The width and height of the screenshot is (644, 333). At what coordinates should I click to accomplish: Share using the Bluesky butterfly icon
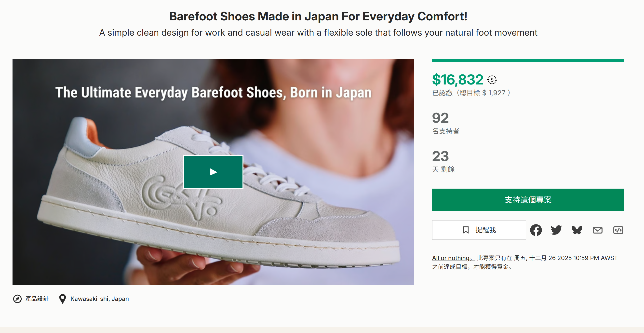[x=577, y=230]
